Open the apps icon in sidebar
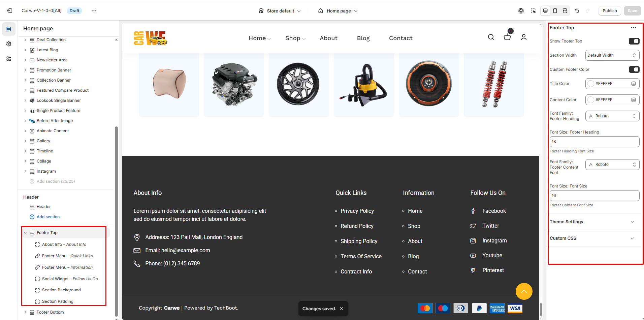The height and width of the screenshot is (320, 644). (x=9, y=59)
